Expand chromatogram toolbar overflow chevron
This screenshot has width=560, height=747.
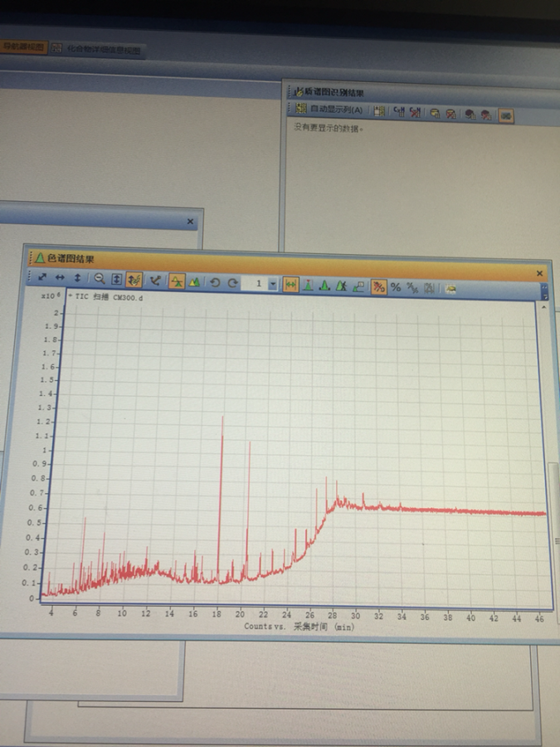(545, 291)
